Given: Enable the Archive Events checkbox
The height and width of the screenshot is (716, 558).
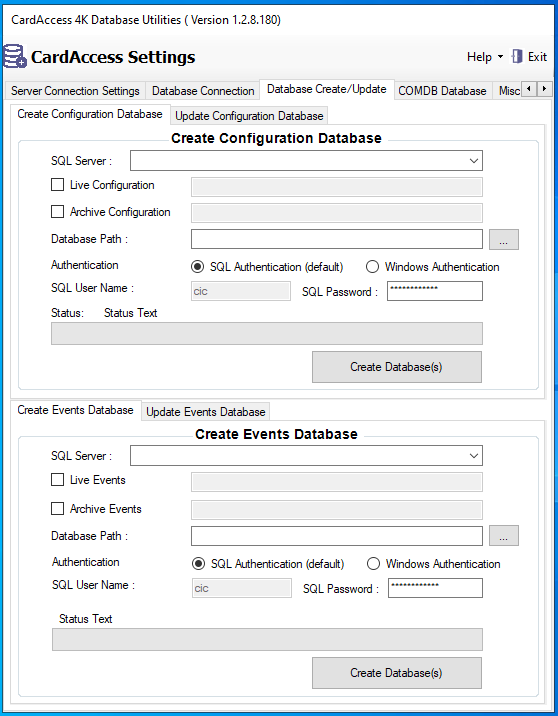Looking at the screenshot, I should (58, 508).
